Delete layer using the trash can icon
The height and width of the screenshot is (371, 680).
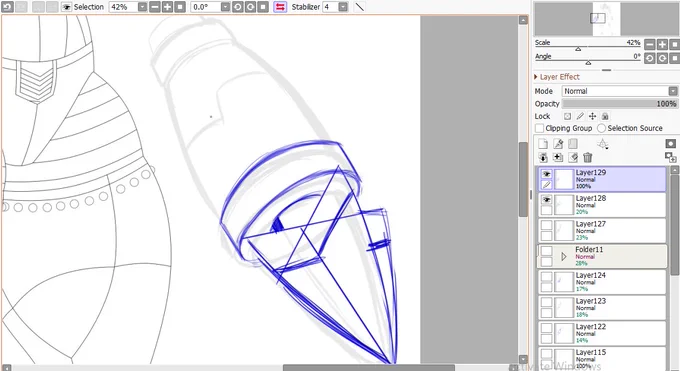pyautogui.click(x=588, y=157)
